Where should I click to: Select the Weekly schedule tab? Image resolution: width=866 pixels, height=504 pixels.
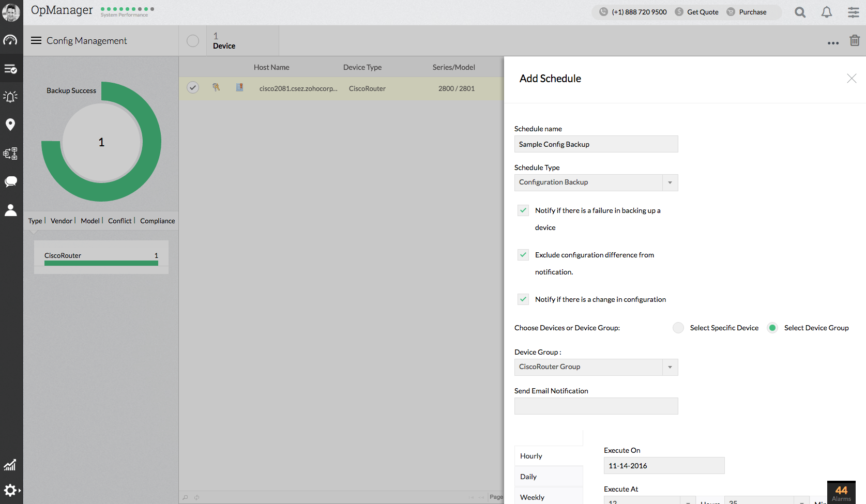tap(549, 497)
